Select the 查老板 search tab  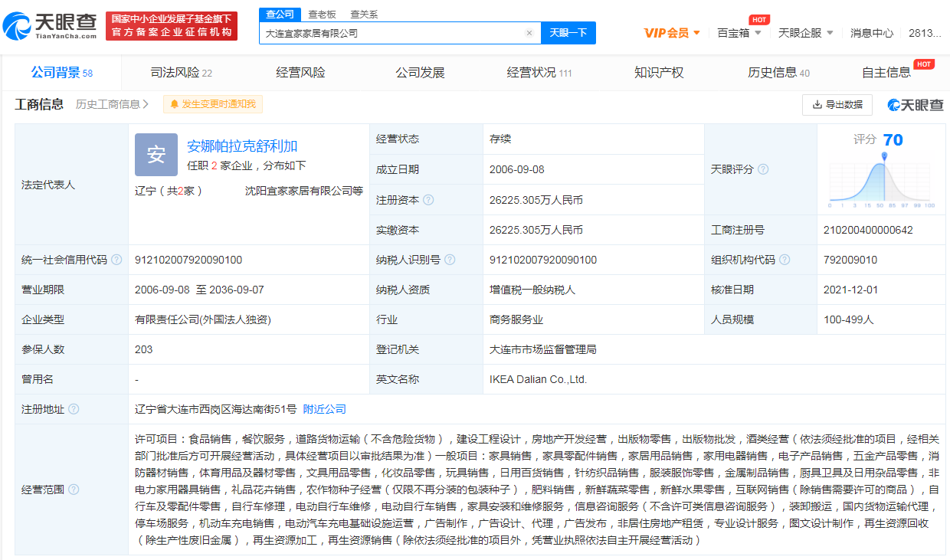(x=321, y=14)
